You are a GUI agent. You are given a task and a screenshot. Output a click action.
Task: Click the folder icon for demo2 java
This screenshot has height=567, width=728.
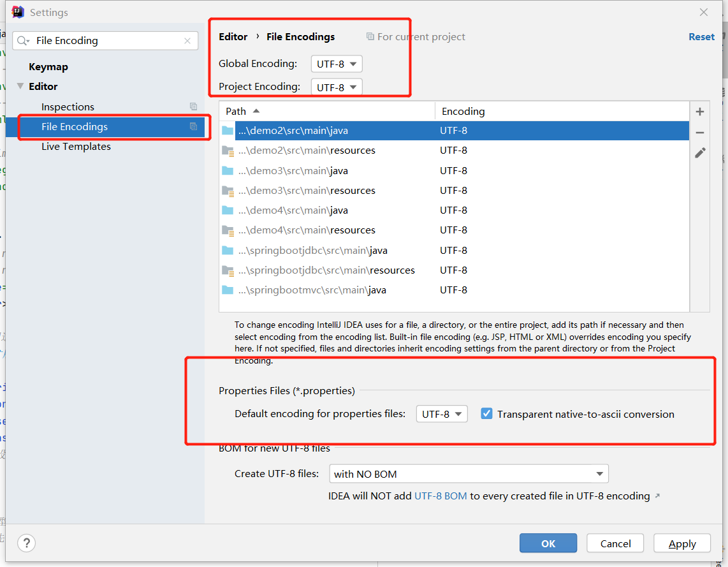coord(228,131)
